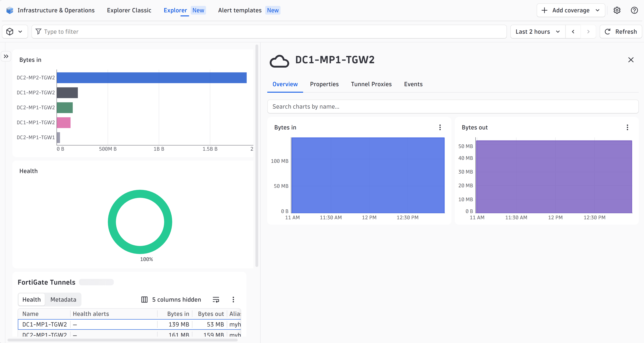Click the plus icon in Add coverage
644x343 pixels.
click(x=544, y=10)
